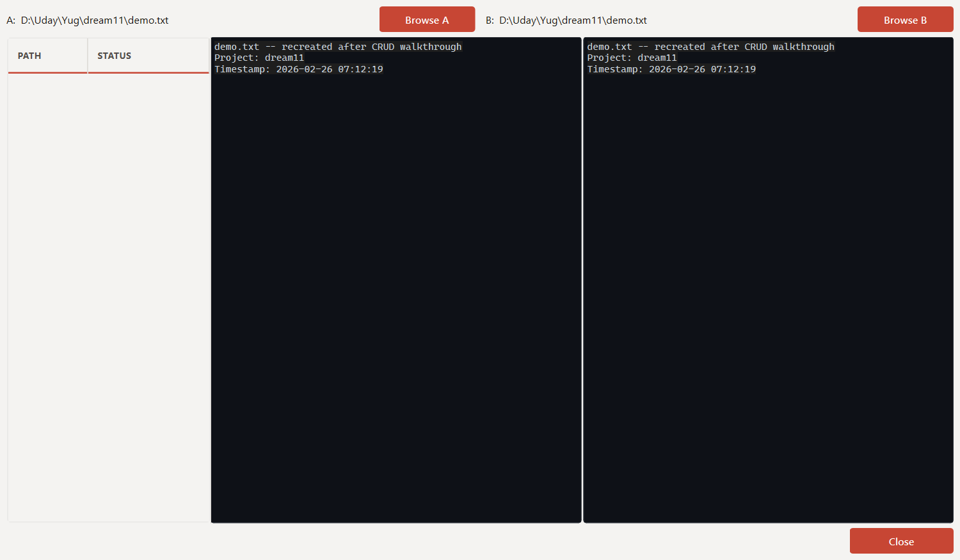Close the file comparison window

point(901,541)
